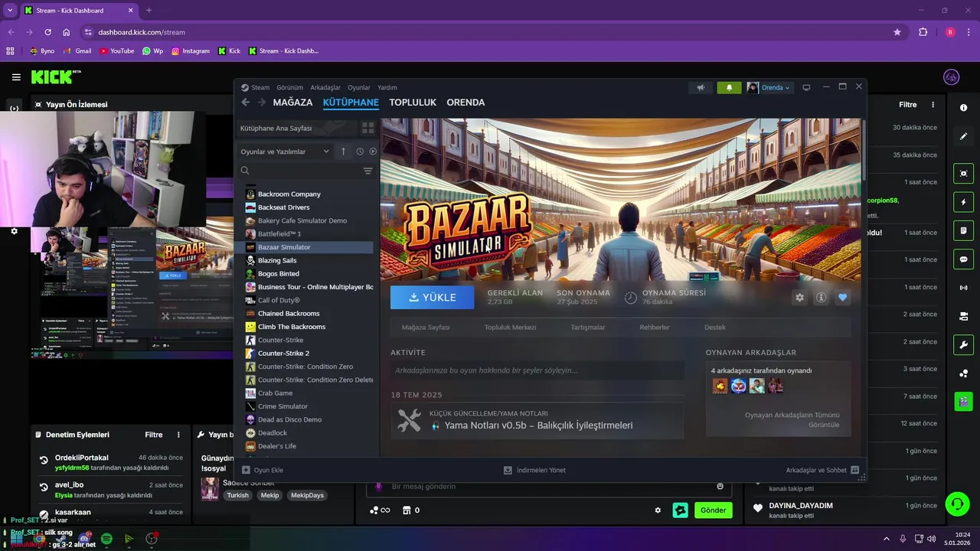The image size is (980, 551).
Task: Switch to the KÜTÜPHANE tab
Action: [351, 103]
